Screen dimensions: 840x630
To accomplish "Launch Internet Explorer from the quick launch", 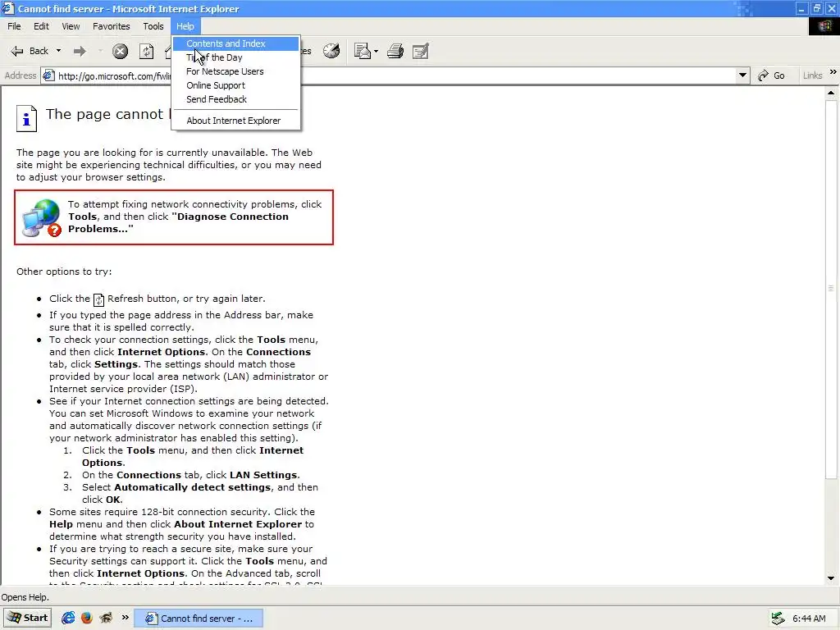I will [x=68, y=618].
